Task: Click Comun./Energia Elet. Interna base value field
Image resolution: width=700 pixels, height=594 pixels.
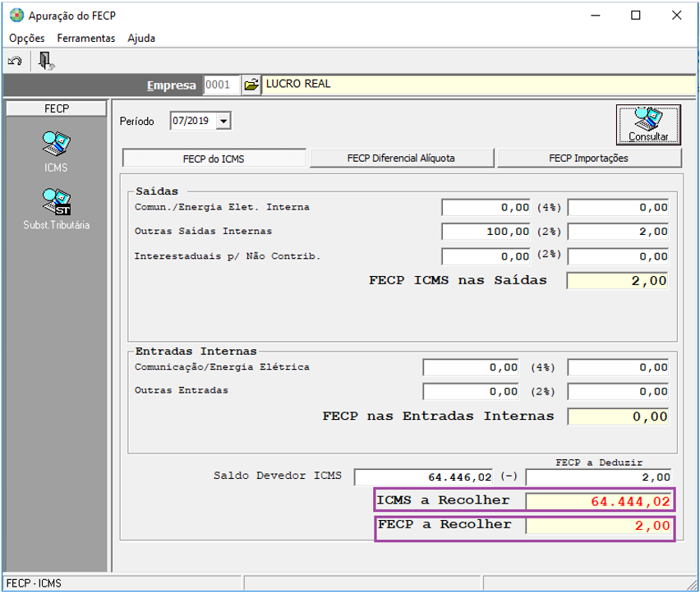Action: click(486, 208)
